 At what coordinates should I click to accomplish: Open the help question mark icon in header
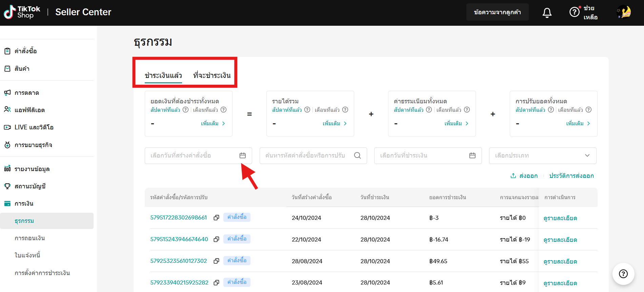pyautogui.click(x=574, y=12)
